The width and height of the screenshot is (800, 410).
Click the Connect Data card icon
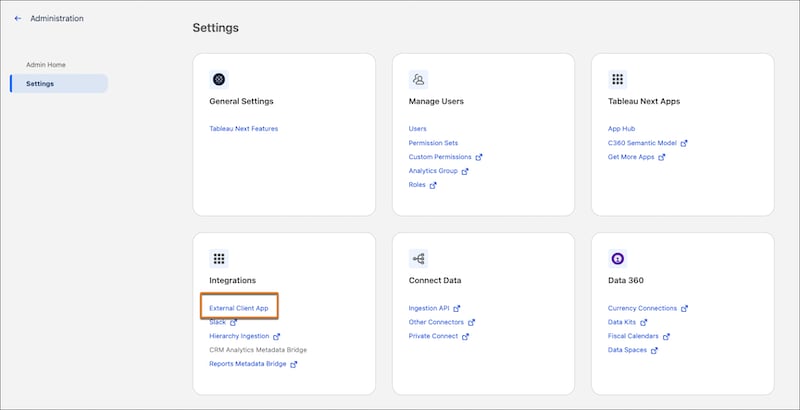418,259
